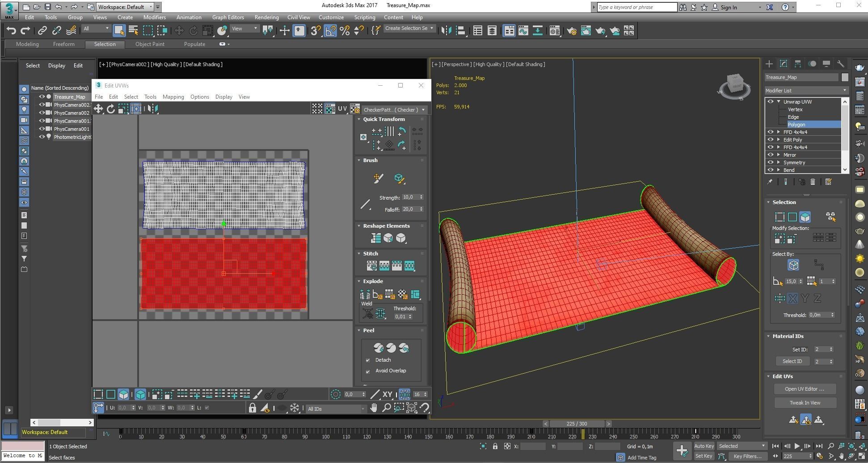Click Remove modifier trash icon
The width and height of the screenshot is (868, 463).
coord(813,182)
